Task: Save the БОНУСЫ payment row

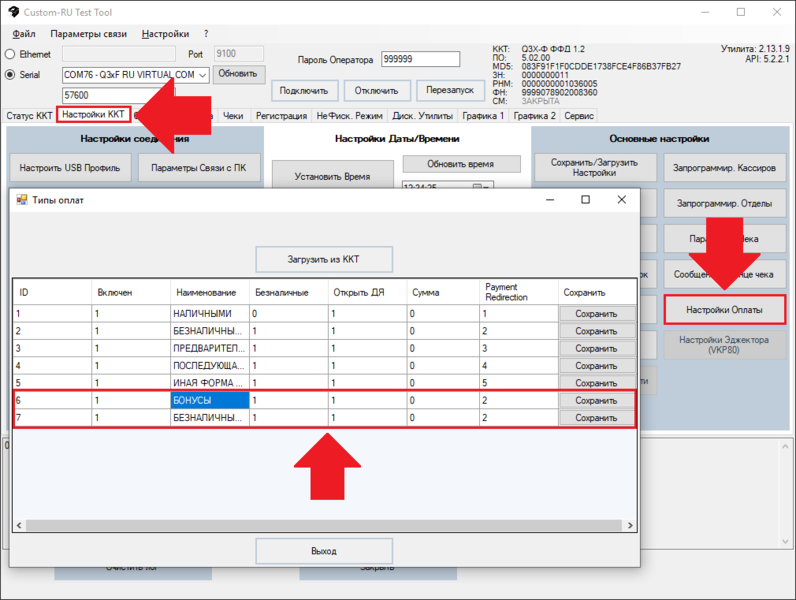Action: point(596,400)
